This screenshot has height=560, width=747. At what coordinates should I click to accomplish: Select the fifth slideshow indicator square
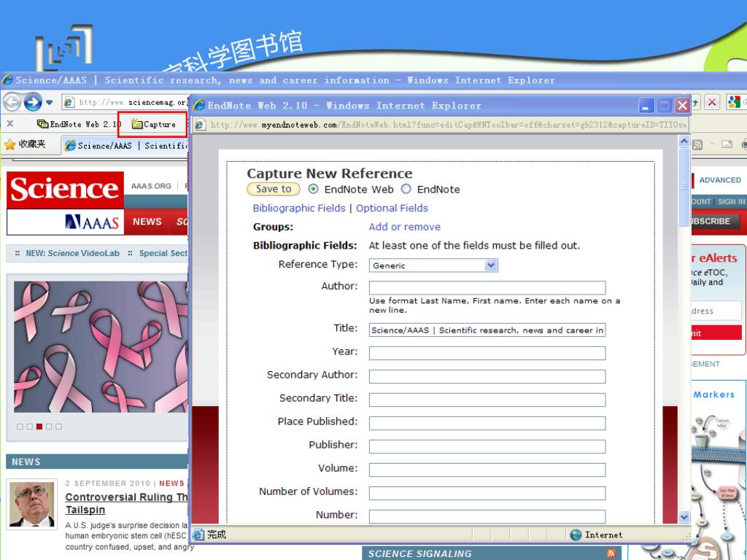(58, 426)
